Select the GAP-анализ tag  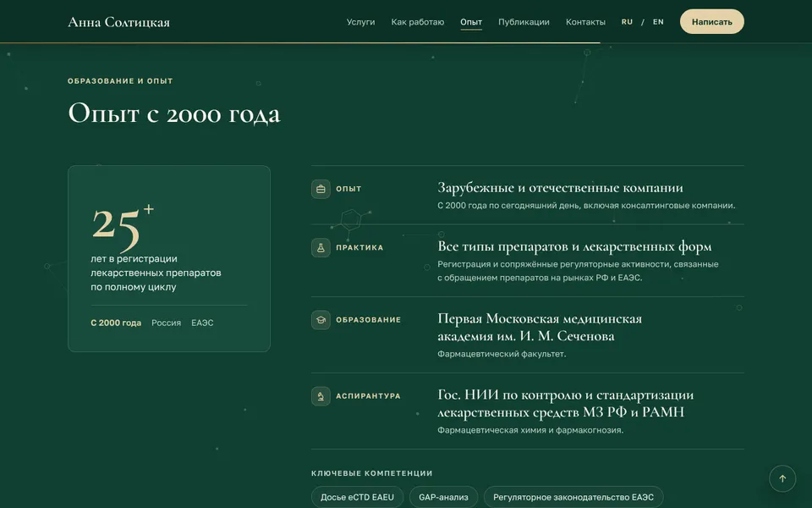pyautogui.click(x=443, y=497)
